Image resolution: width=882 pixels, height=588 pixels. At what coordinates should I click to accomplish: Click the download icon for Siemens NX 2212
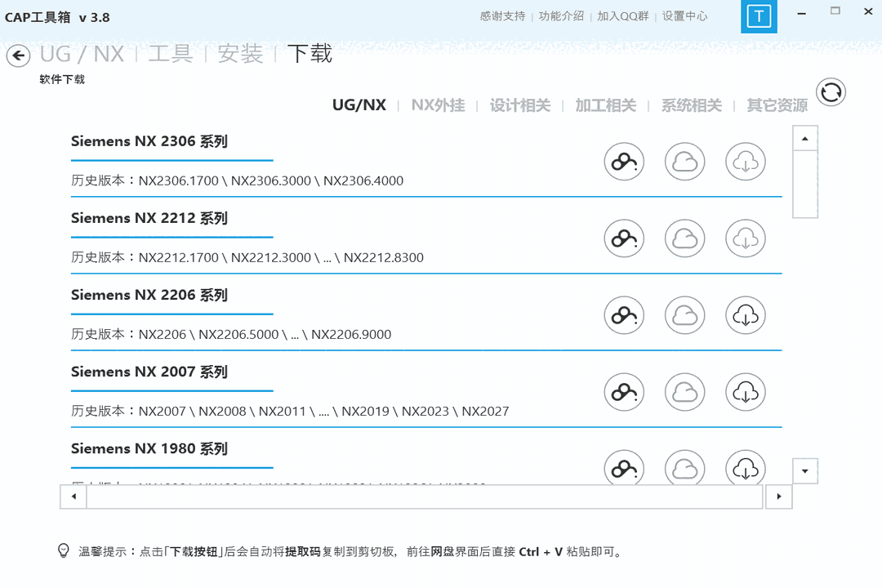pyautogui.click(x=745, y=238)
